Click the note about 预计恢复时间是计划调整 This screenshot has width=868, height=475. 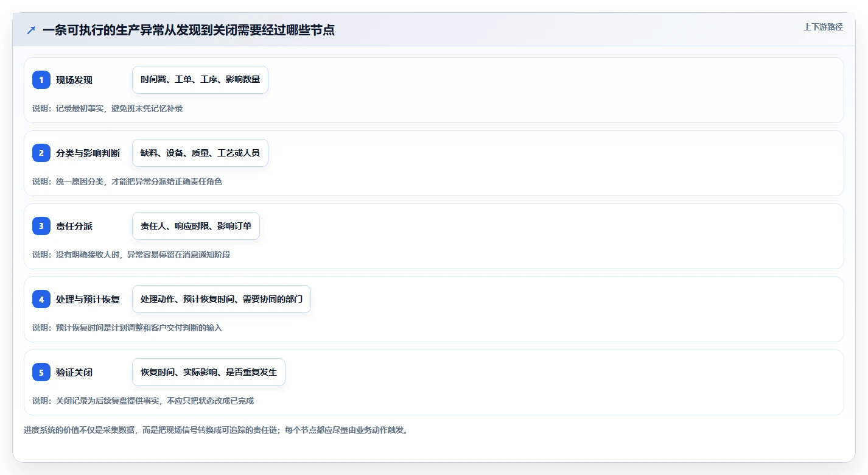pyautogui.click(x=127, y=328)
